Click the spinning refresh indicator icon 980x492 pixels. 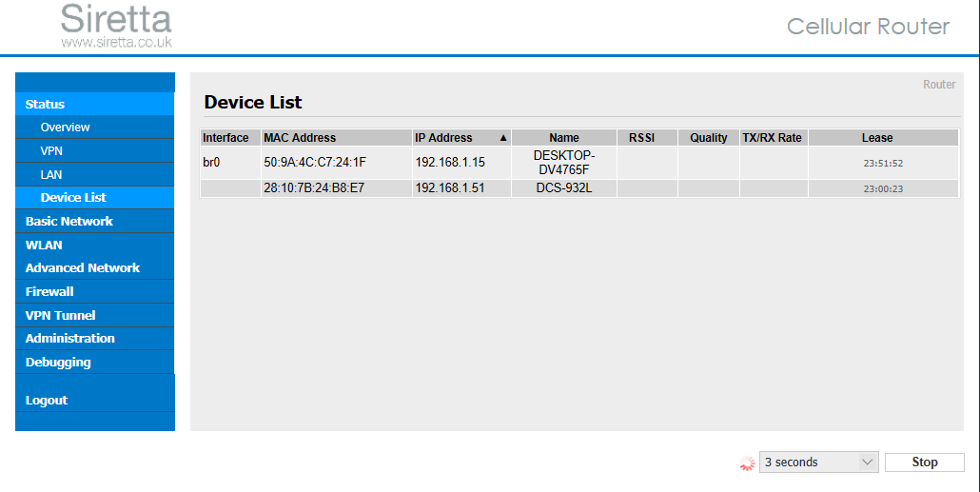[x=747, y=463]
